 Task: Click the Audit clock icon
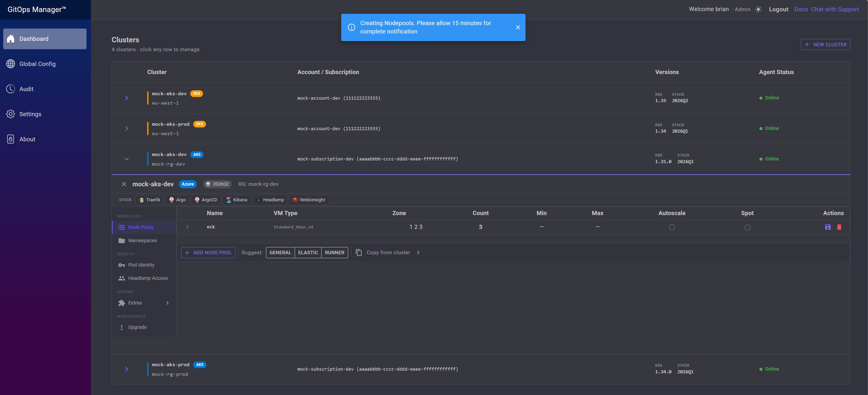coord(10,89)
